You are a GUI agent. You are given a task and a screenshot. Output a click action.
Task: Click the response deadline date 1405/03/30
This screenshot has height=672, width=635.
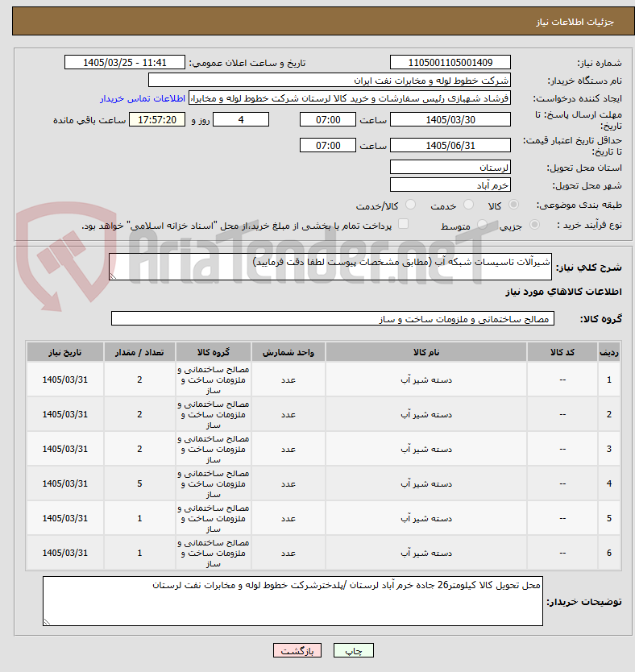tap(450, 119)
